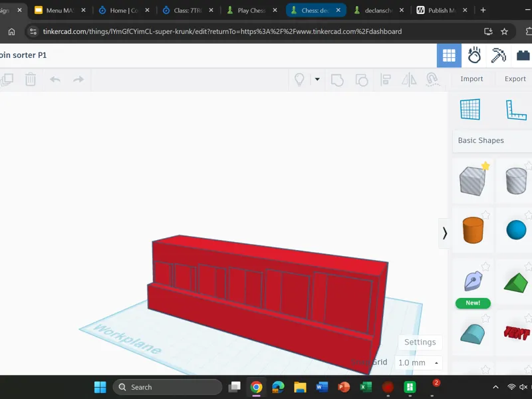Viewport: 532px width, 399px height.
Task: Close the Chess: dec browser tab
Action: tap(338, 10)
